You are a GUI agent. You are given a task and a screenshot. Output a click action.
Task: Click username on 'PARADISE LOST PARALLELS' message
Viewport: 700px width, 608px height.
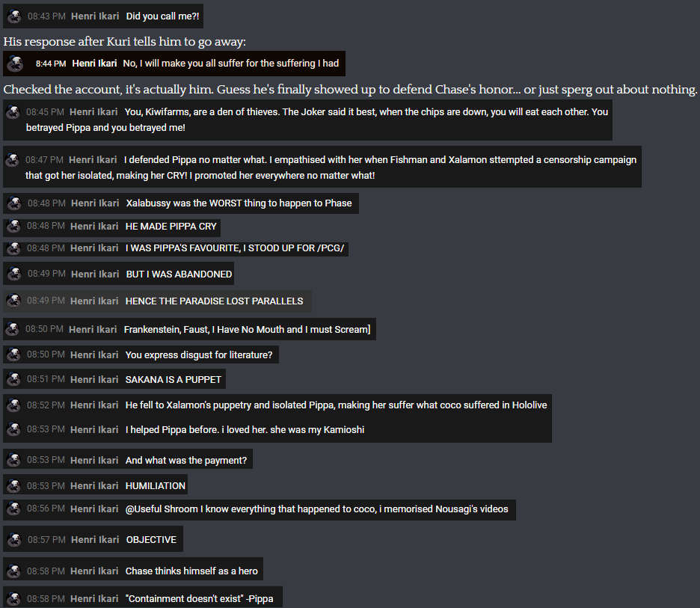point(94,301)
